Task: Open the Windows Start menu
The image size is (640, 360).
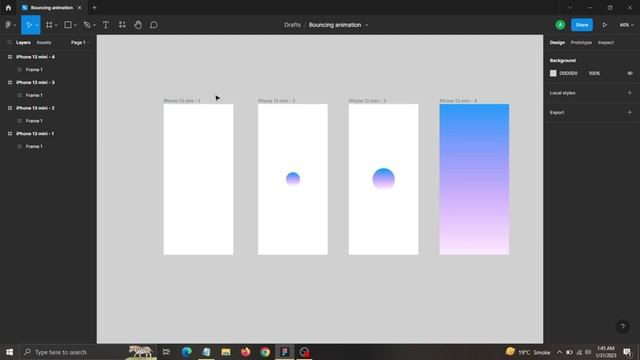Action: (9, 352)
